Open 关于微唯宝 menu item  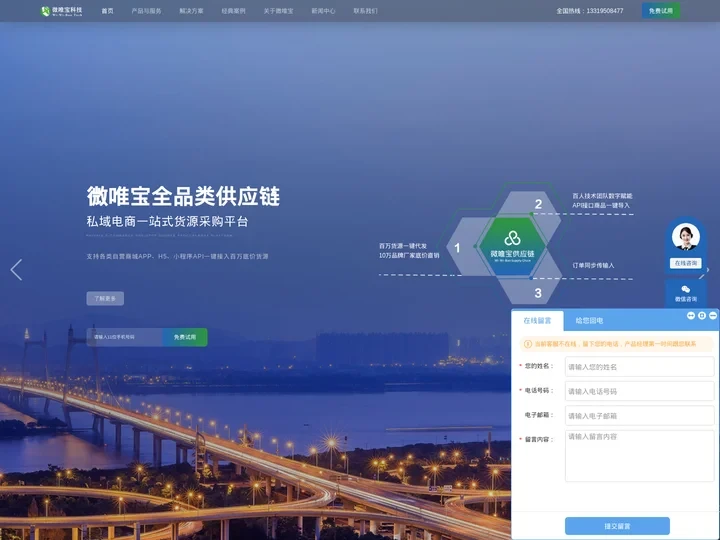(278, 11)
